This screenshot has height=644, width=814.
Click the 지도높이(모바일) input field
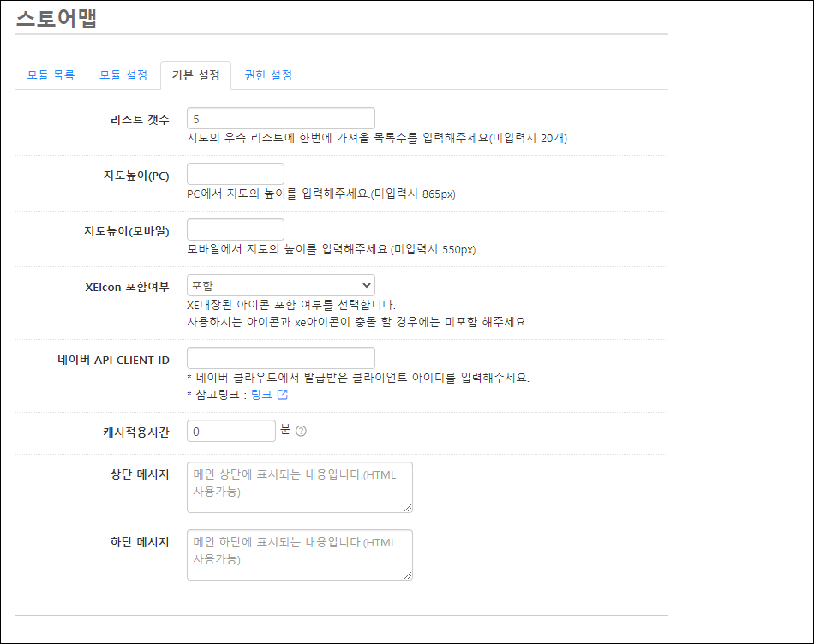click(x=236, y=230)
